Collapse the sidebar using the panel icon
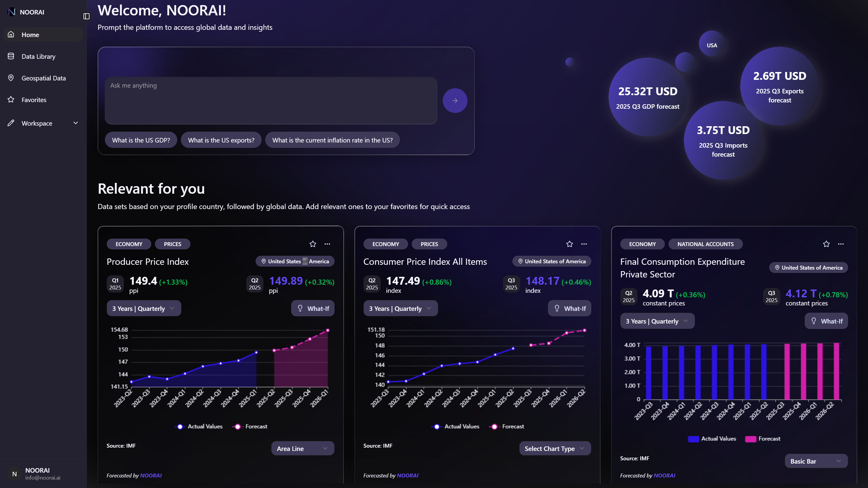This screenshot has height=488, width=868. [x=86, y=16]
